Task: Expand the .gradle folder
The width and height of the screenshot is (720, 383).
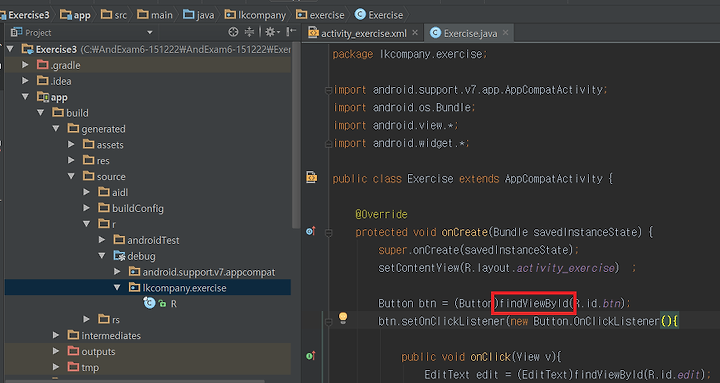Action: [26, 65]
